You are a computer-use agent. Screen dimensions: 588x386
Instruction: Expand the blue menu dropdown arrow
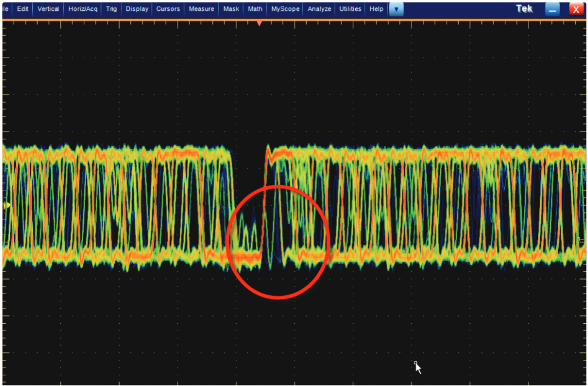(x=396, y=9)
